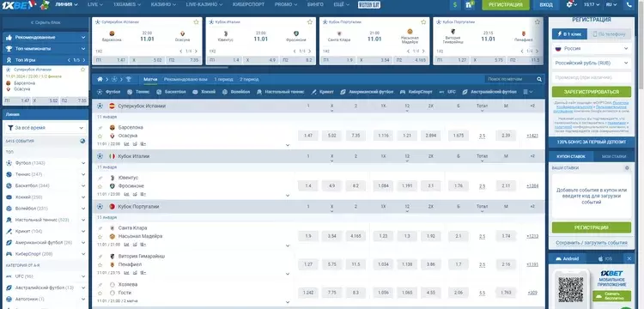Switch to МОИ СТАВКИ tab
Viewport: 644px width, 309px height.
pyautogui.click(x=614, y=157)
